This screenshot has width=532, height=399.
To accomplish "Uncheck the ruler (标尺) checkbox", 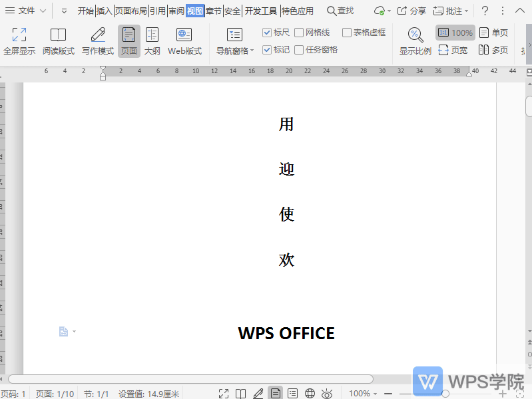I will coord(267,33).
